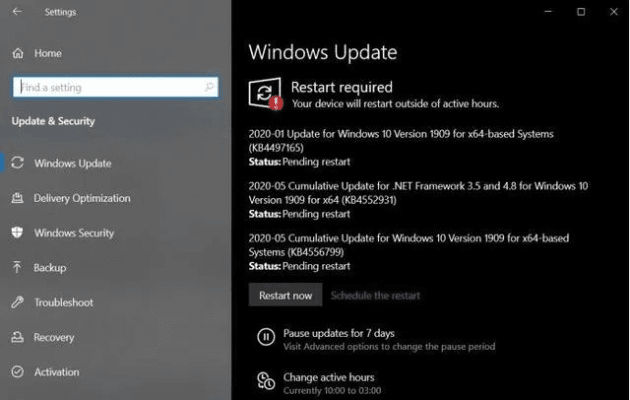Image resolution: width=630 pixels, height=400 pixels.
Task: Open Delivery Optimization settings page
Action: coord(82,198)
